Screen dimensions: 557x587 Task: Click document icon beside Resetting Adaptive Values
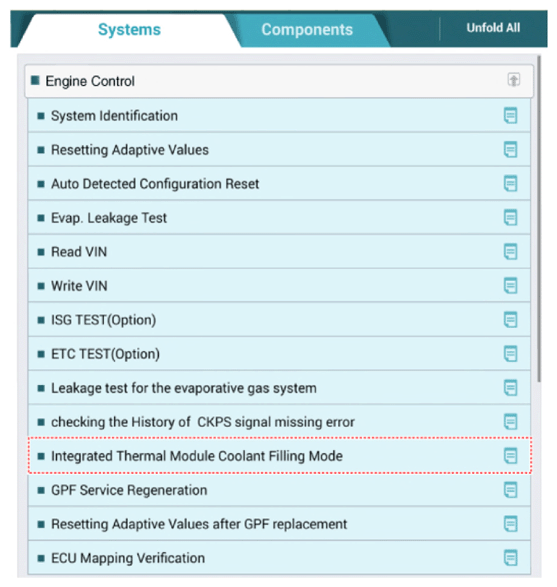click(x=510, y=149)
